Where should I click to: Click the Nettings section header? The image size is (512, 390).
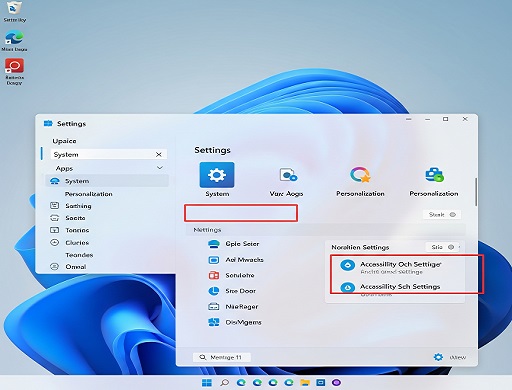point(207,230)
